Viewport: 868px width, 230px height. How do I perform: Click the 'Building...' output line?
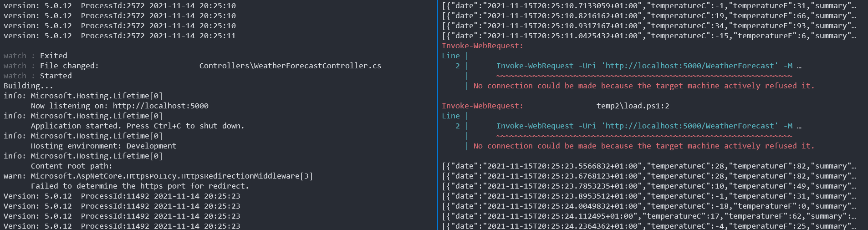click(x=28, y=86)
